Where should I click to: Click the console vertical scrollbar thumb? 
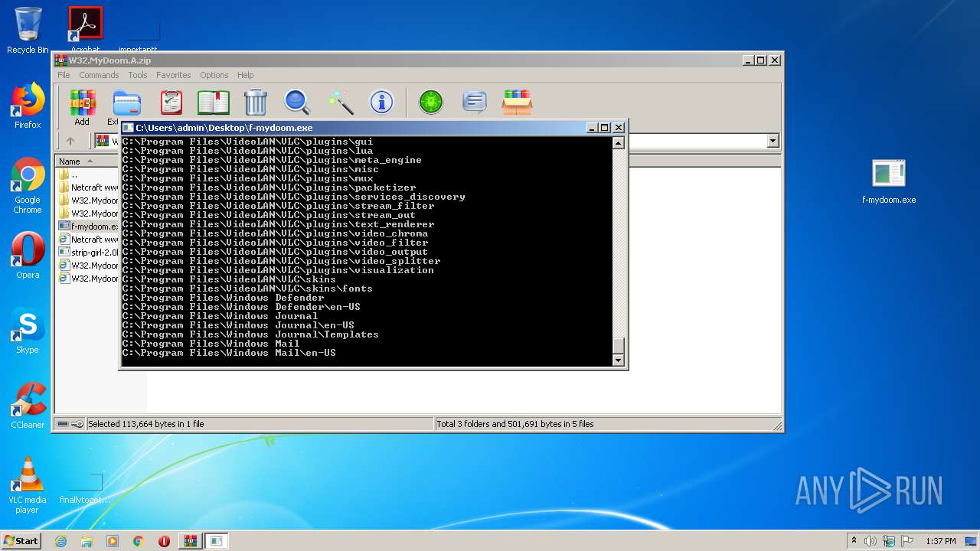619,345
